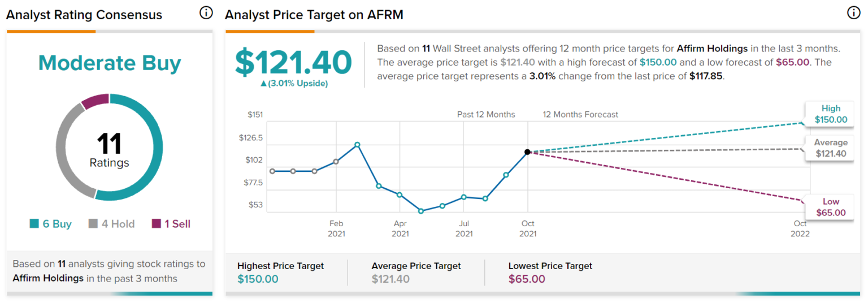Click the Apr 2021 axis label
The image size is (868, 303).
click(400, 228)
